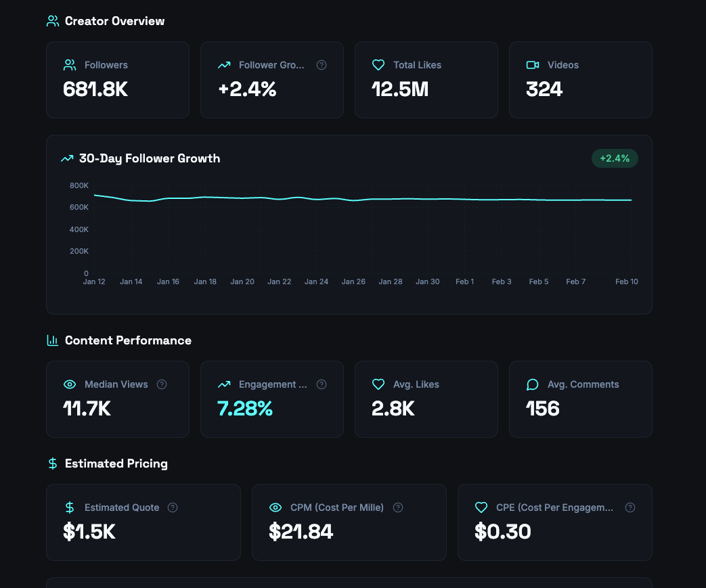Click the +2.4% growth badge
The height and width of the screenshot is (588, 706).
615,158
